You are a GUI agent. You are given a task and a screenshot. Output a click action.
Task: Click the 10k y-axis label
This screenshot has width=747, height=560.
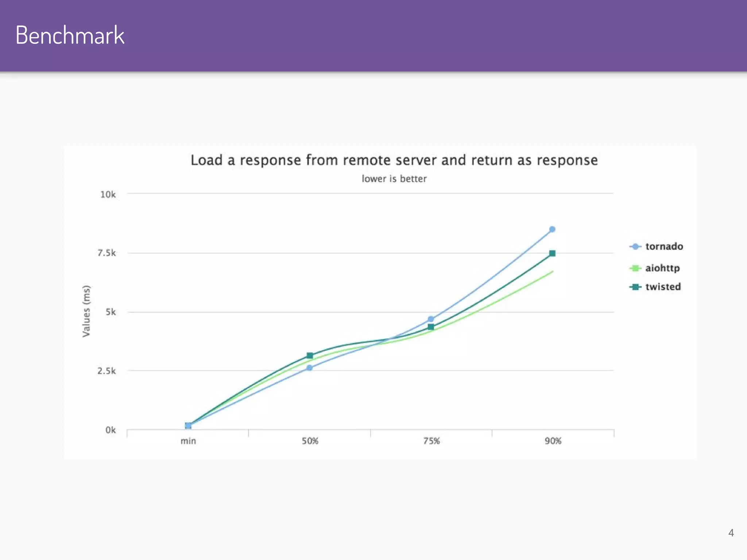point(108,195)
